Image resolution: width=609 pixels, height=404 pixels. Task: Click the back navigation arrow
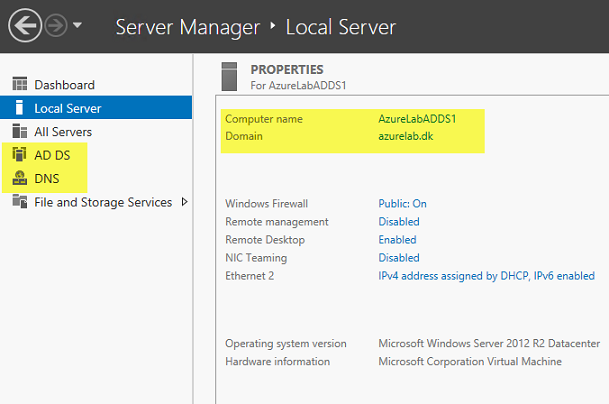click(25, 26)
